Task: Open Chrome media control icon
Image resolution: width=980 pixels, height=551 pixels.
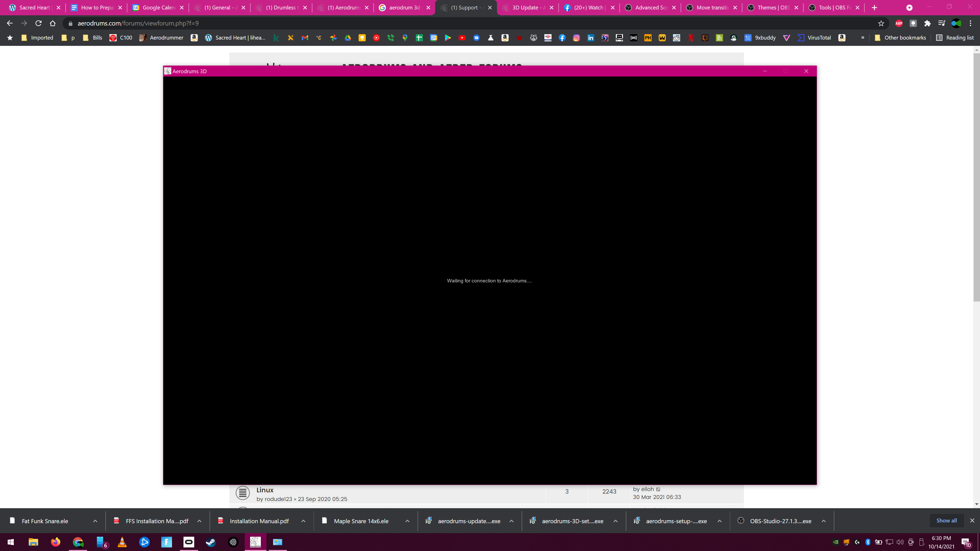Action: click(941, 23)
